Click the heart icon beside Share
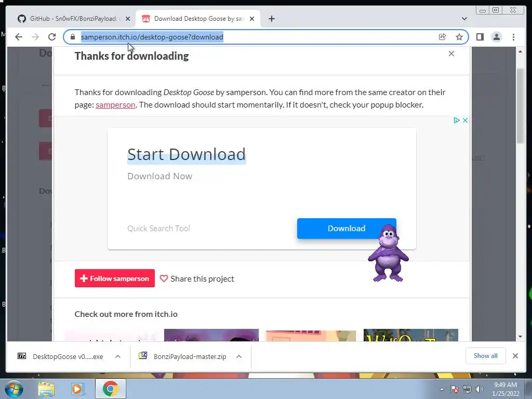 164,278
